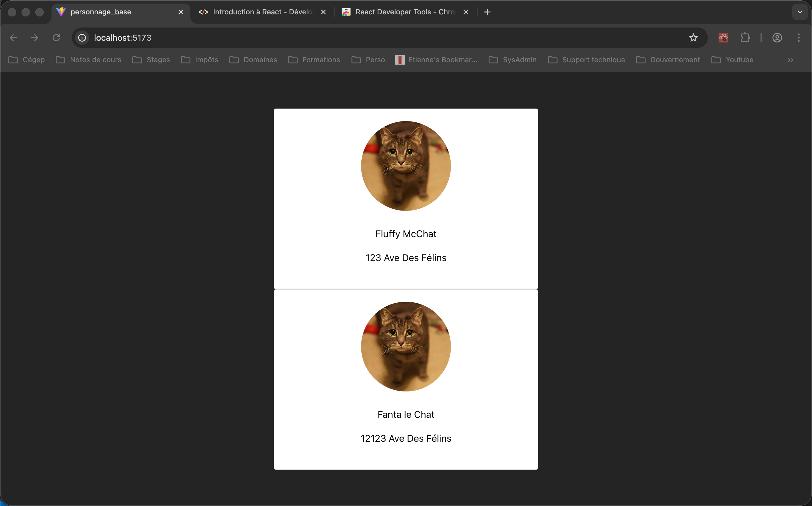812x506 pixels.
Task: Open a new tab with the plus icon
Action: pos(487,12)
